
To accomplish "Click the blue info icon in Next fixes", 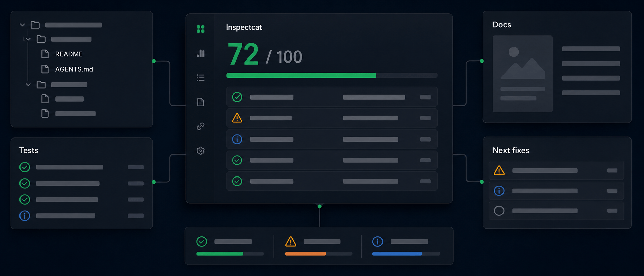I will click(x=499, y=191).
